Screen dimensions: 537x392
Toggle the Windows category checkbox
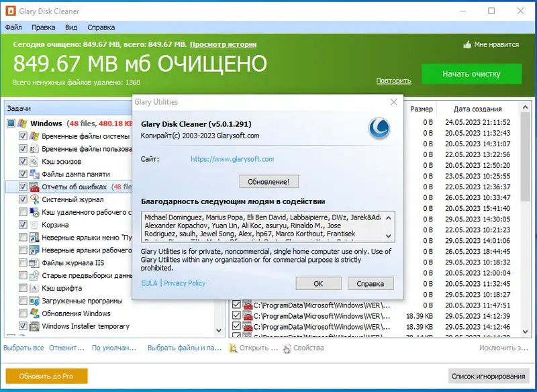[x=11, y=124]
